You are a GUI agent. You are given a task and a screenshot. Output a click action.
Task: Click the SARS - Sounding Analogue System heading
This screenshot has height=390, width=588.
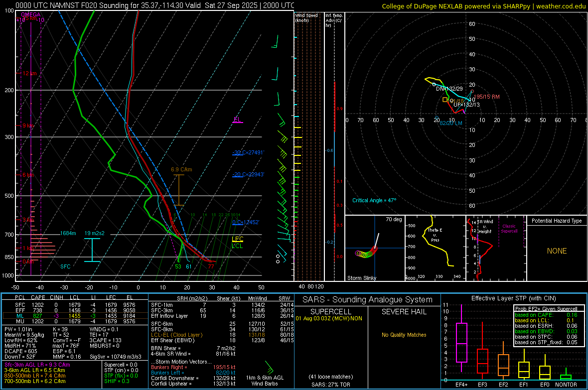(368, 300)
